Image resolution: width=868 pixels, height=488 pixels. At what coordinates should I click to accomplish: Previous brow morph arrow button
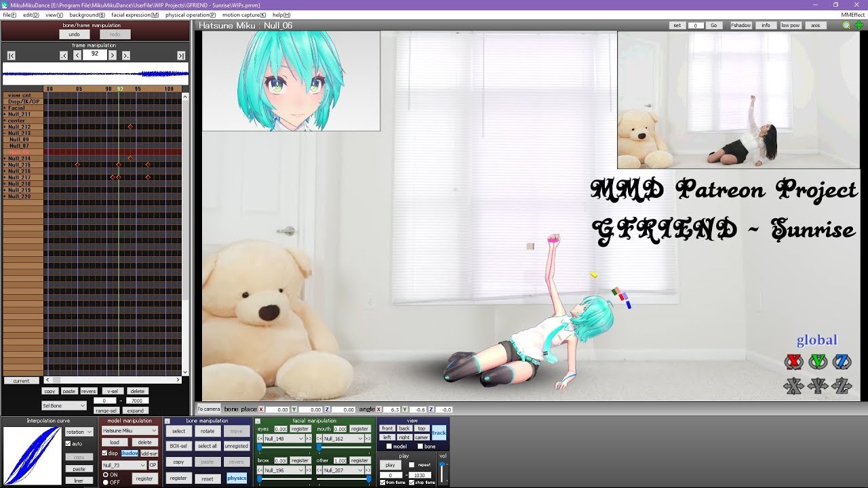(x=260, y=470)
